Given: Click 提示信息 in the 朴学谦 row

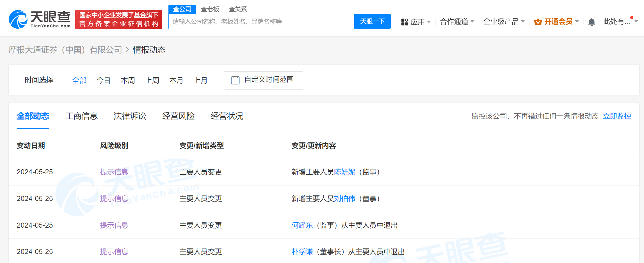Looking at the screenshot, I should tap(114, 252).
